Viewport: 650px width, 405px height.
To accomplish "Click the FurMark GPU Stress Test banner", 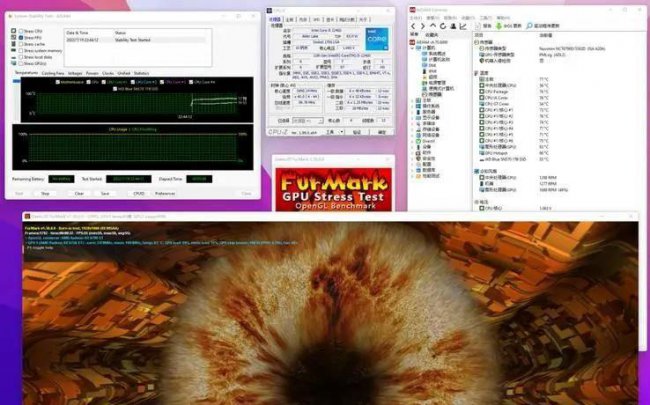I will 333,189.
